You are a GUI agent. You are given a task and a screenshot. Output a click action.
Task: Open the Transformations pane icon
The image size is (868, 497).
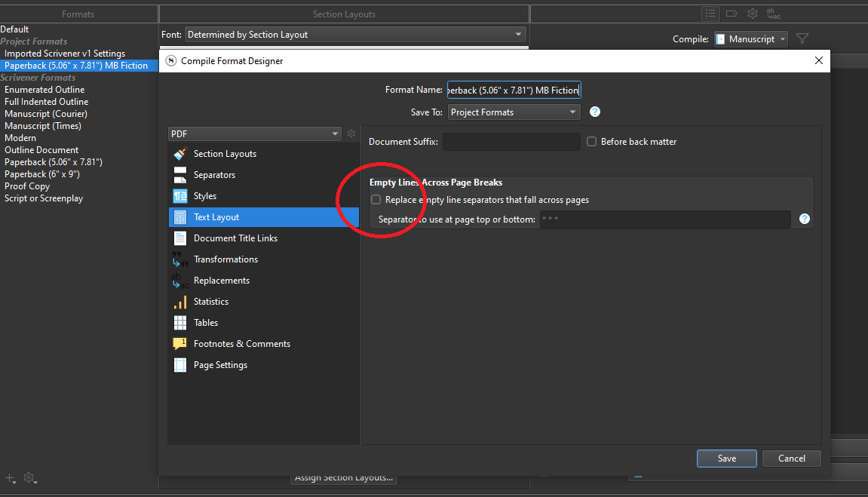pyautogui.click(x=180, y=259)
